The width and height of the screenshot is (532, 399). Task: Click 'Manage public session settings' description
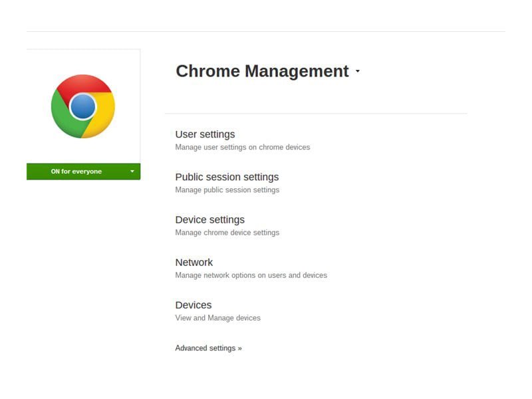pos(227,190)
